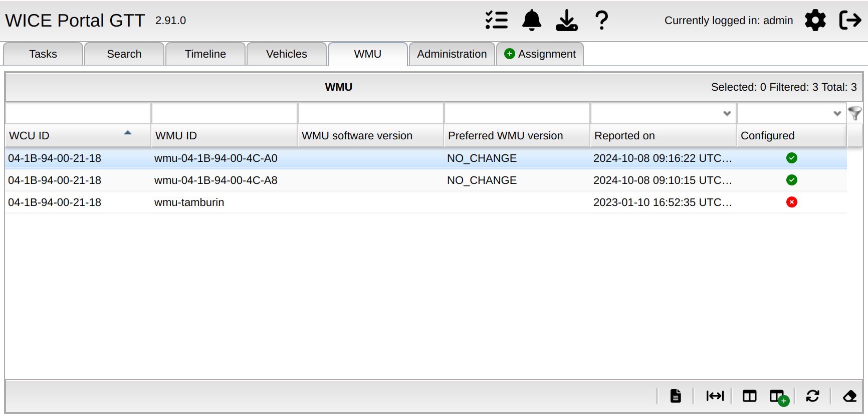Log out using the exit icon
Viewport: 868px width, 418px height.
click(x=850, y=21)
